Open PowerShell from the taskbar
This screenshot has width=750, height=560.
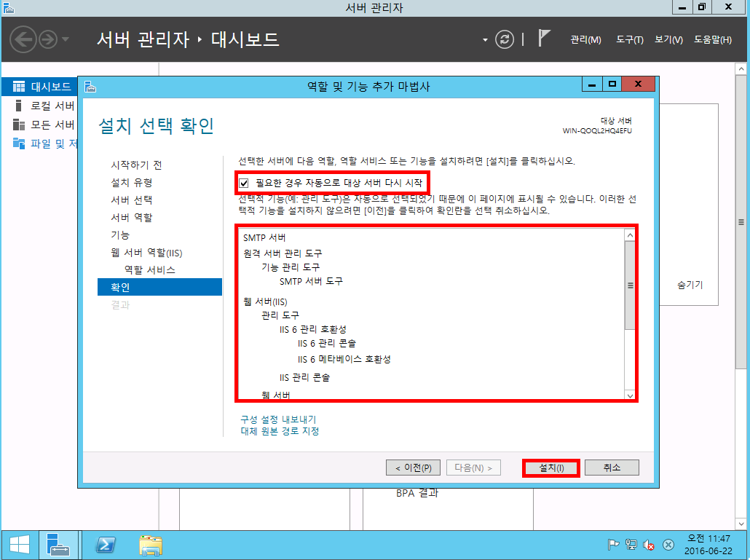click(106, 545)
